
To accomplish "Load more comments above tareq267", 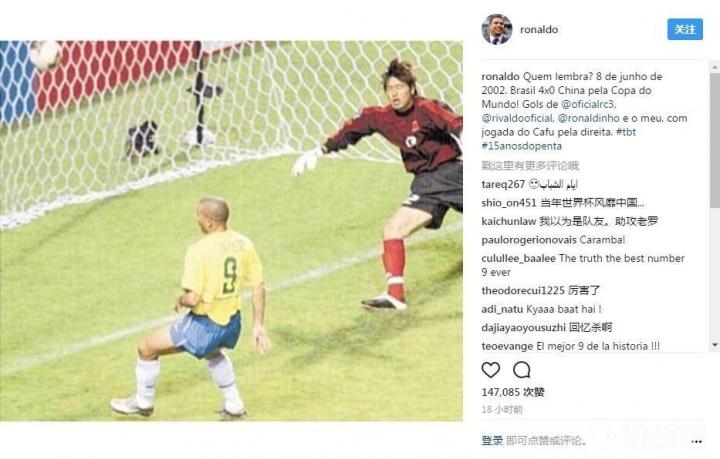I will click(x=530, y=165).
